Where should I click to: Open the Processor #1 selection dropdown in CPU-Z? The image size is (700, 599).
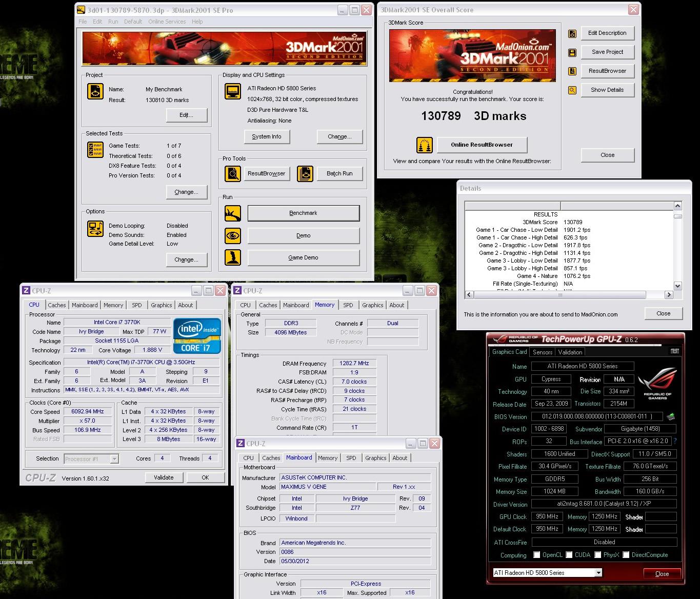[114, 459]
